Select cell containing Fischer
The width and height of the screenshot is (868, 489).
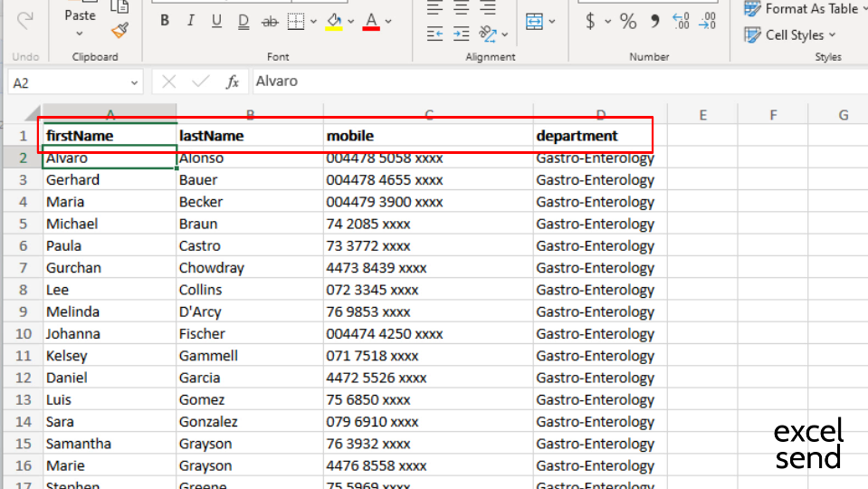click(250, 333)
